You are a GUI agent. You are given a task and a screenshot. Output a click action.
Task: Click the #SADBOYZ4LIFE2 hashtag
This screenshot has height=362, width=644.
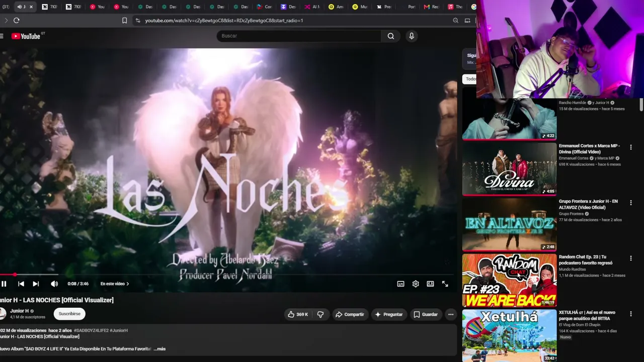click(x=91, y=330)
